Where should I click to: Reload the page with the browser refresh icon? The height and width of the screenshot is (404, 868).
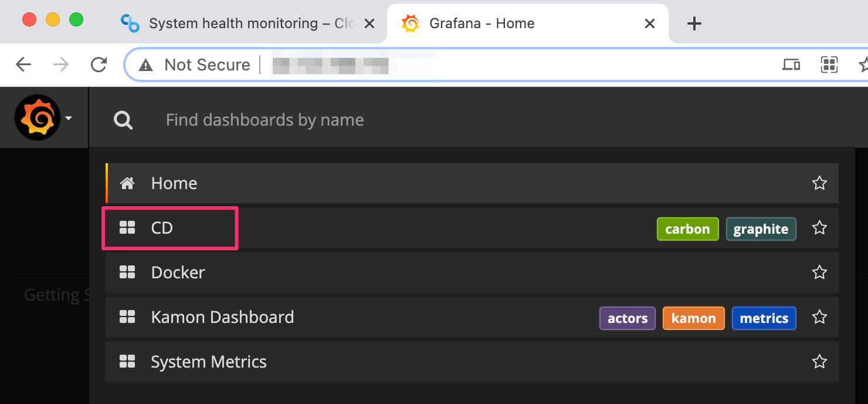(99, 65)
